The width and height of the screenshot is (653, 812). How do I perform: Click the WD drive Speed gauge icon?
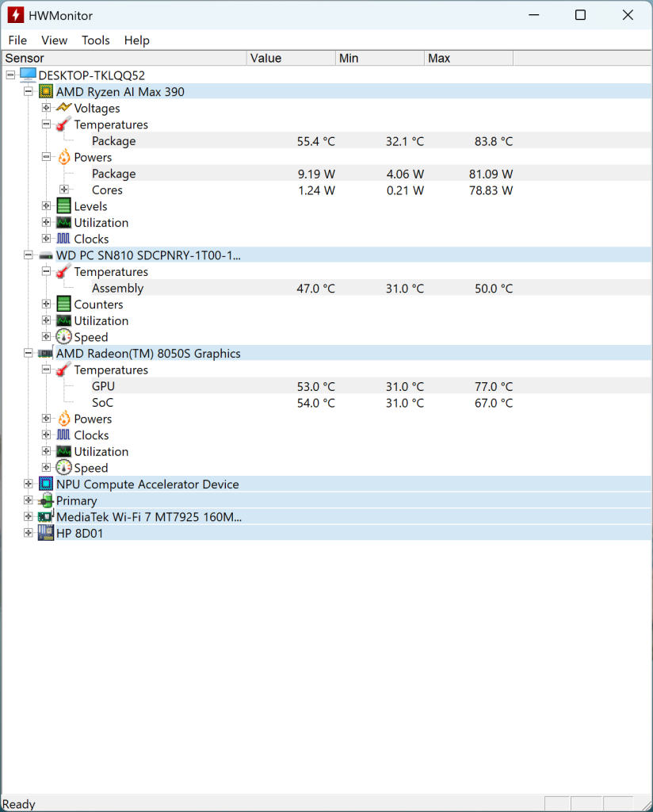pos(63,336)
